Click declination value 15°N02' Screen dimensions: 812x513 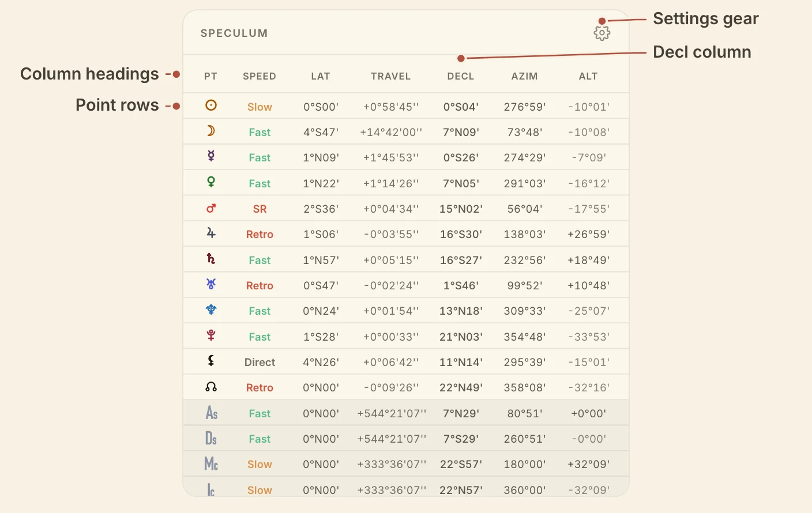pyautogui.click(x=461, y=209)
